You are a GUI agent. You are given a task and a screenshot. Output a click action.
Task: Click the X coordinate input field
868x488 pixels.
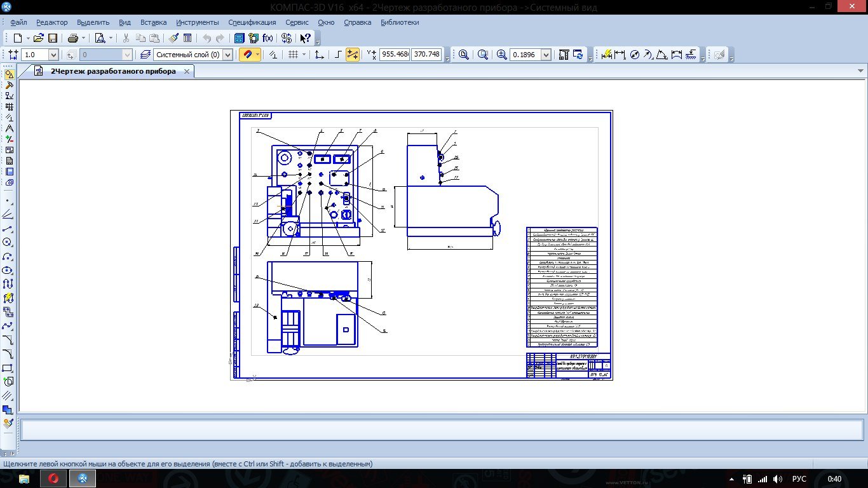pyautogui.click(x=395, y=55)
